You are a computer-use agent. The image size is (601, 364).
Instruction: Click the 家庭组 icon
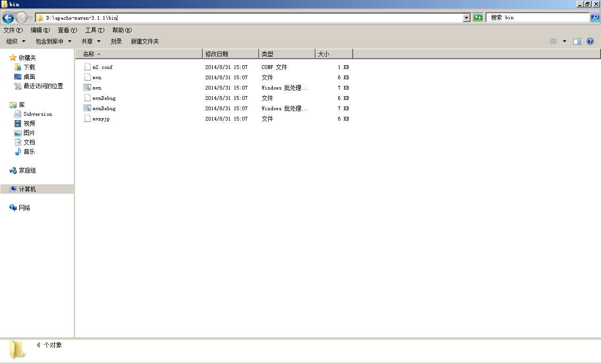point(13,170)
